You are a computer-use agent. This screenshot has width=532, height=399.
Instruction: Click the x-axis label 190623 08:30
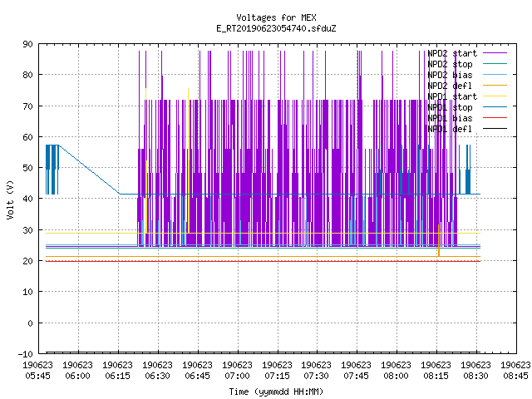point(475,371)
